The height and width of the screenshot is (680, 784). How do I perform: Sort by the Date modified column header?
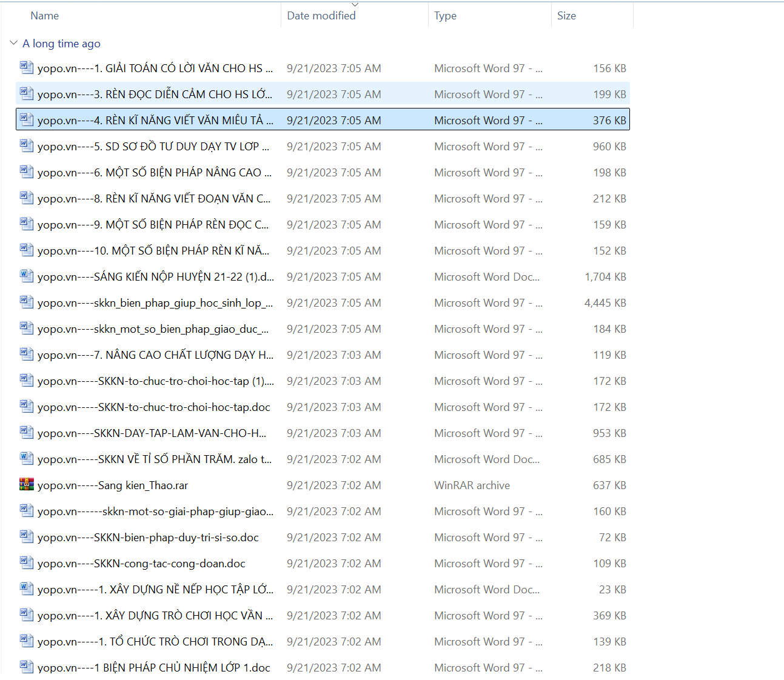tap(321, 16)
